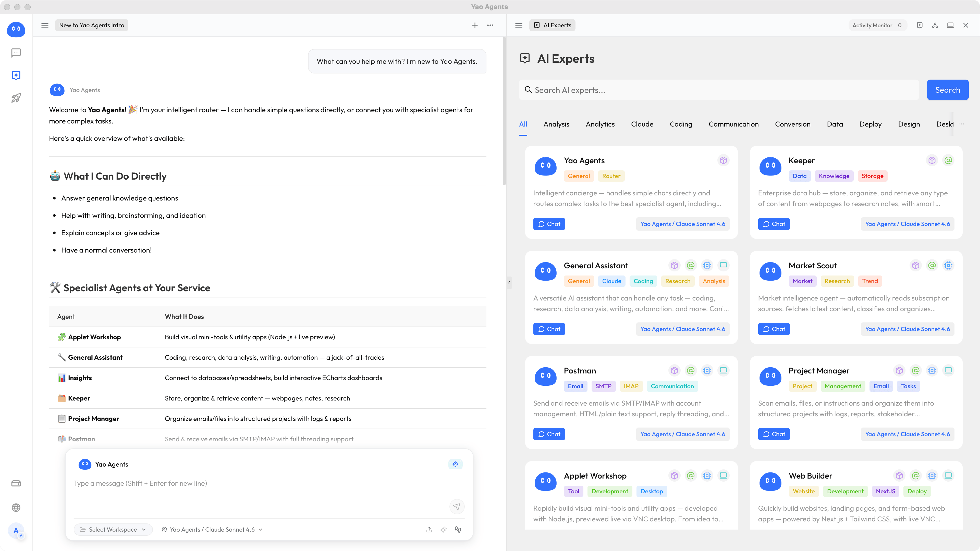Click the laptop icon on General Assistant card
This screenshot has height=551, width=980.
click(723, 265)
